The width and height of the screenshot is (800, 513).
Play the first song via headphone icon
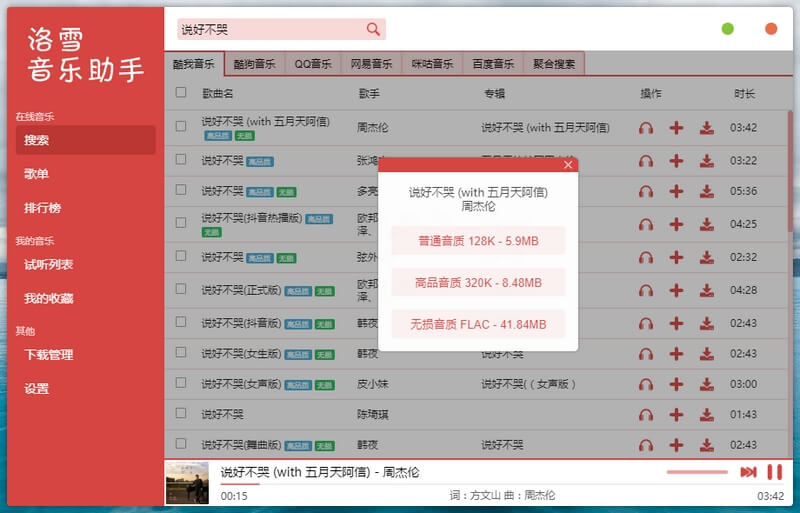[x=646, y=128]
